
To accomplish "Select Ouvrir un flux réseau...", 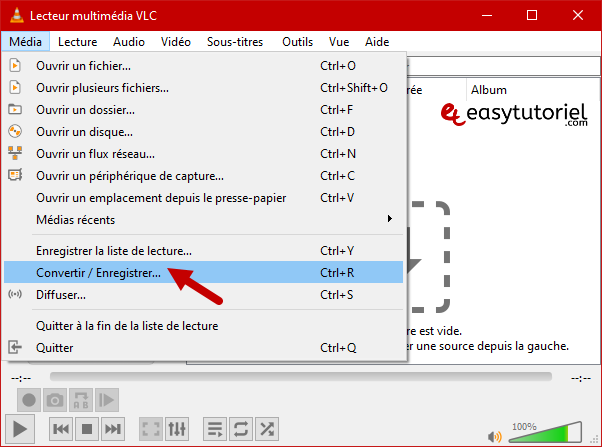I will point(203,154).
